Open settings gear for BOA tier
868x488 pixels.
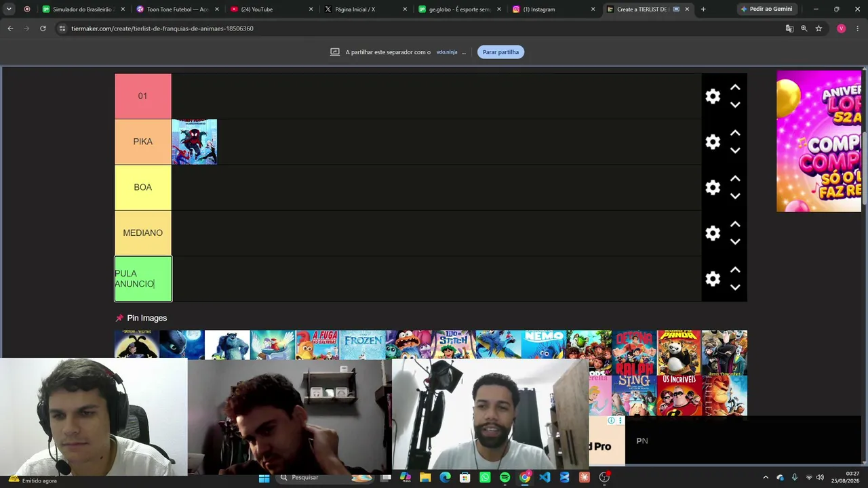pyautogui.click(x=713, y=187)
